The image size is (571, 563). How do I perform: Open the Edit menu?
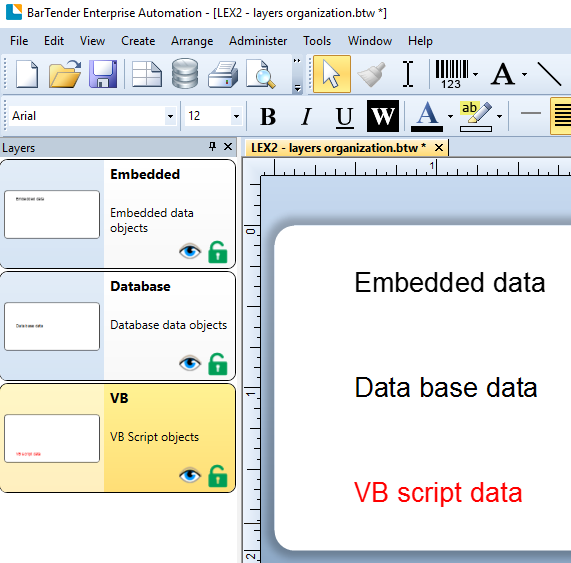54,41
